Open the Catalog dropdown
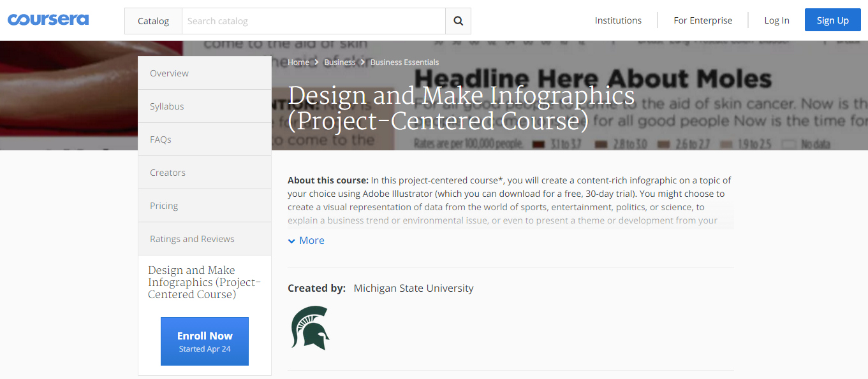The image size is (868, 379). (x=153, y=21)
